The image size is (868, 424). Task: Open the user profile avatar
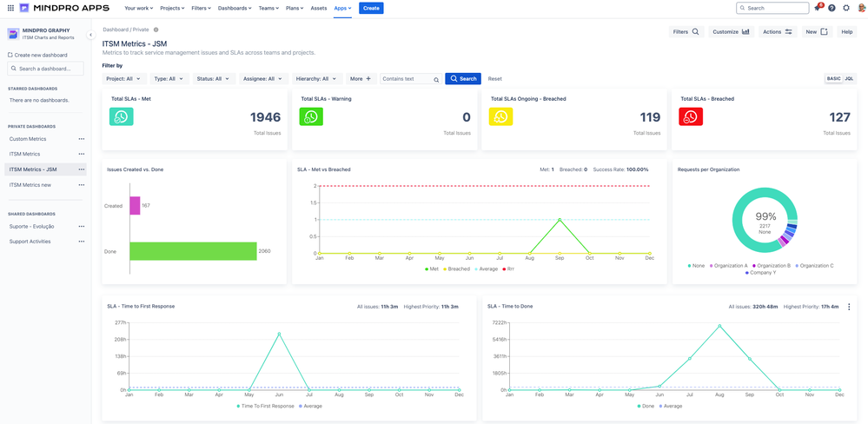[861, 9]
